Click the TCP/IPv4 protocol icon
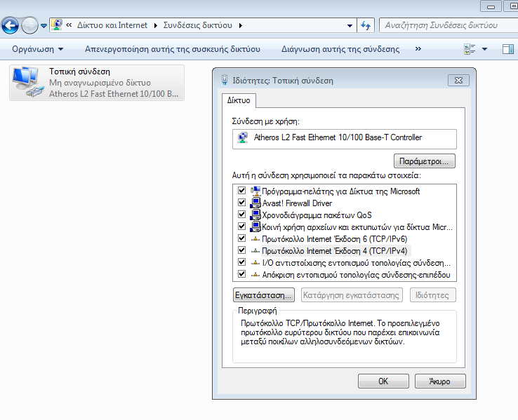 [x=255, y=251]
